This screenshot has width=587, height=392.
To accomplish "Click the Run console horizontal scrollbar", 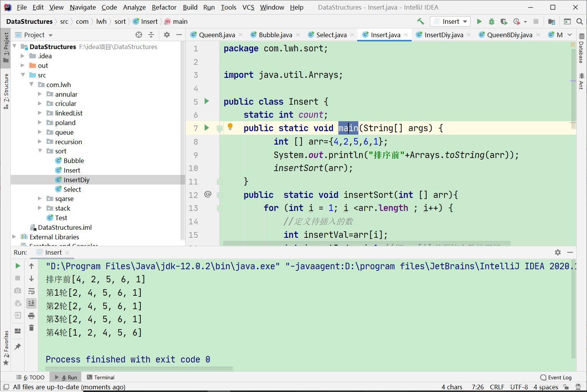I will point(139,369).
